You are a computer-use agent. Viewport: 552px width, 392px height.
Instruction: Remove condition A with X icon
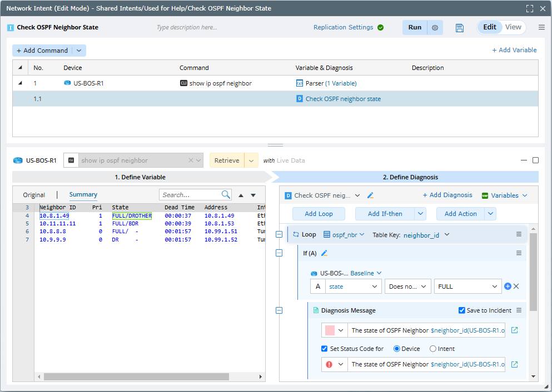point(516,287)
